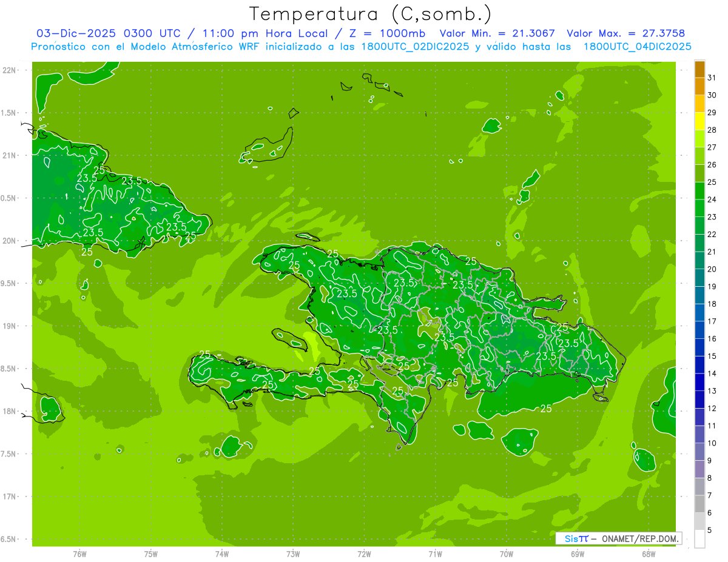Screen dimensions: 728x562
Task: Click "Valor Min. = 21.3067" text
Action: (x=497, y=33)
